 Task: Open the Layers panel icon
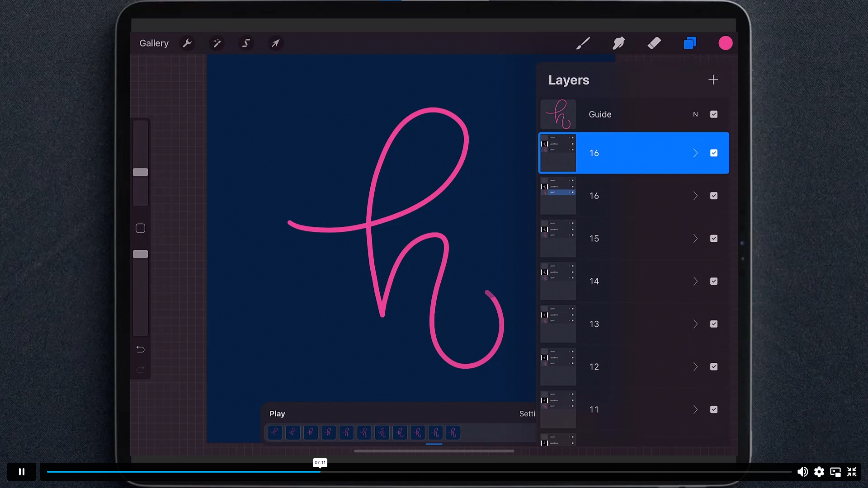tap(689, 43)
